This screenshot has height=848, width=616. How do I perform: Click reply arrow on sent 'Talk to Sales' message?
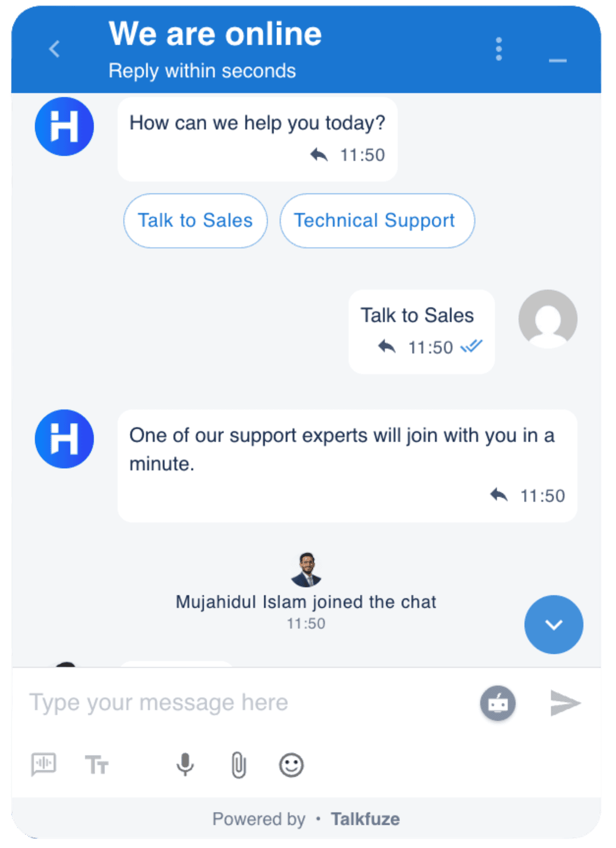point(387,347)
